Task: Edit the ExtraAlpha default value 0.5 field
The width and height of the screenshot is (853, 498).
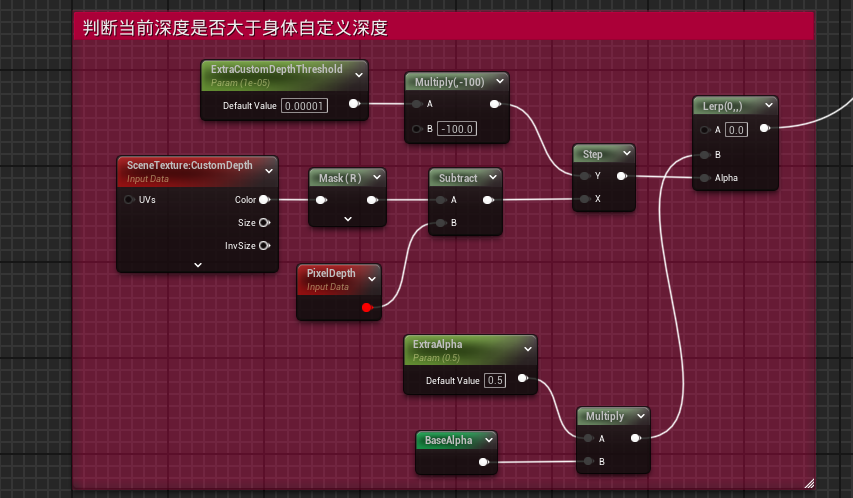Action: point(496,381)
